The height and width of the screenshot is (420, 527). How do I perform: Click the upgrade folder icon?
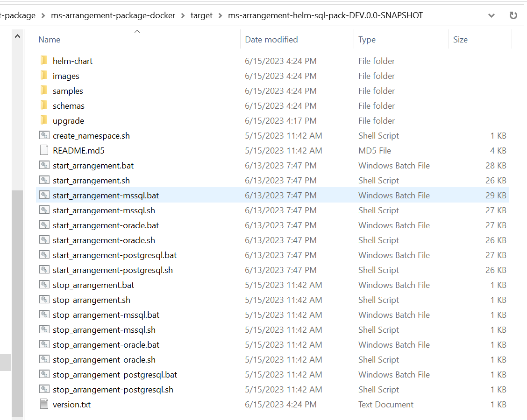point(44,120)
